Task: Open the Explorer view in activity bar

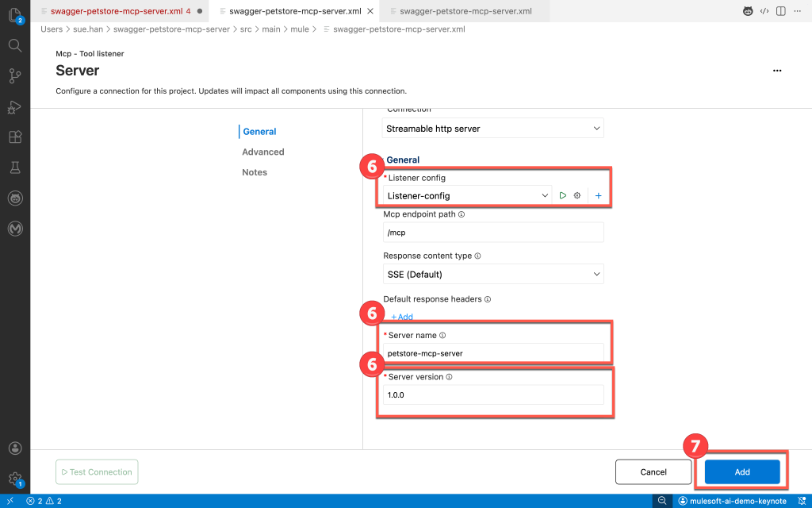Action: click(x=14, y=15)
